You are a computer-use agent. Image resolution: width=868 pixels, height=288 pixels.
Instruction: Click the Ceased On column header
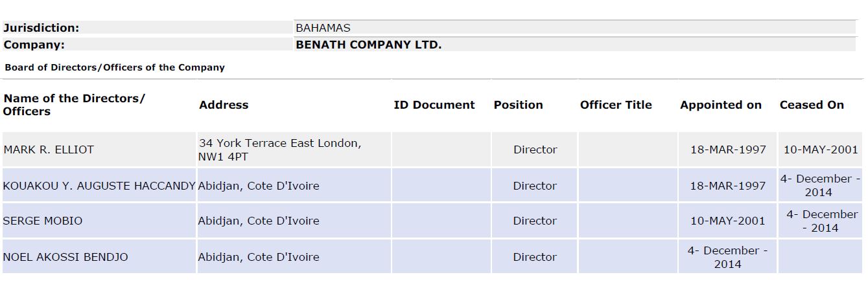[812, 105]
